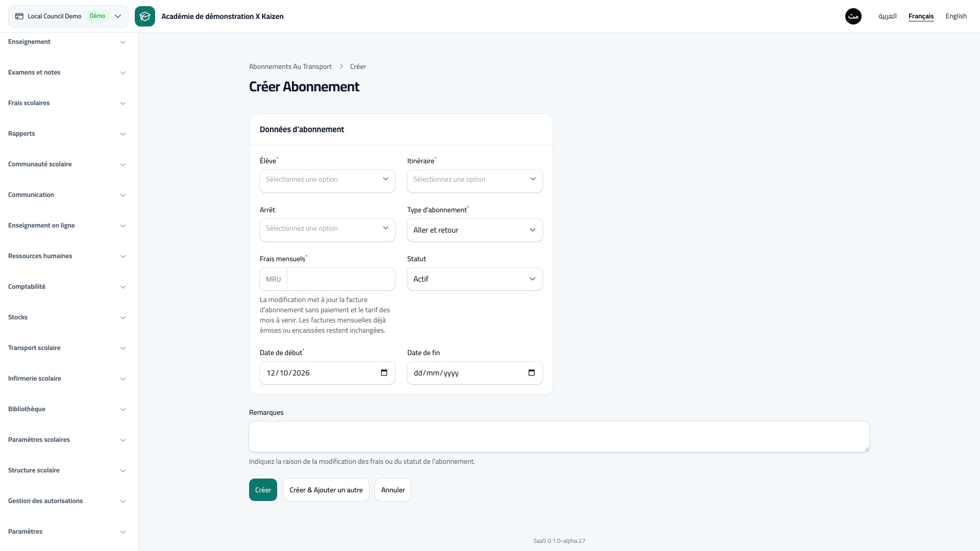Image resolution: width=980 pixels, height=551 pixels.
Task: Expand Structure scolaire section
Action: (67, 470)
